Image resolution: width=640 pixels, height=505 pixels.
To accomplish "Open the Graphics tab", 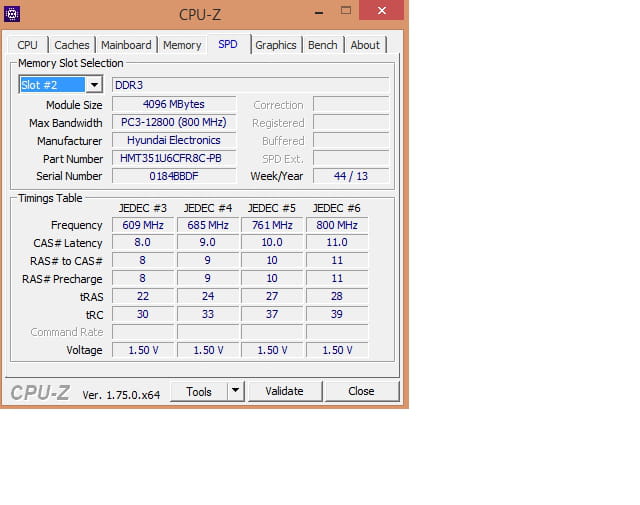I will [x=275, y=45].
